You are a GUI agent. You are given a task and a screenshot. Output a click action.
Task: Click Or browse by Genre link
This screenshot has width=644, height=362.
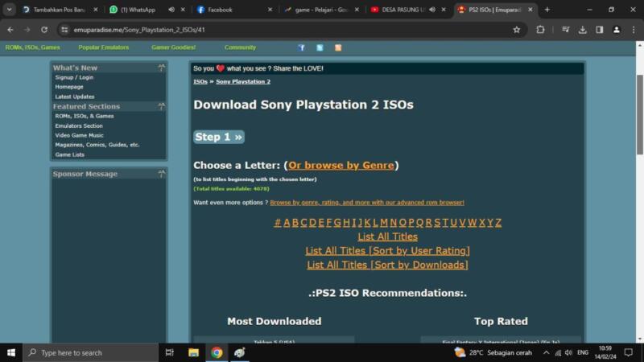341,165
